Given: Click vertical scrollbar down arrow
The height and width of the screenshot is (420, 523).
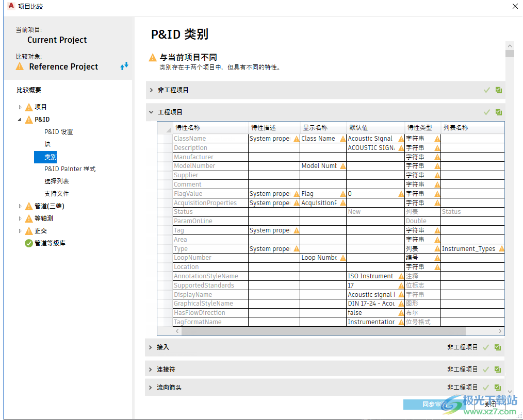Looking at the screenshot, I should point(510,392).
